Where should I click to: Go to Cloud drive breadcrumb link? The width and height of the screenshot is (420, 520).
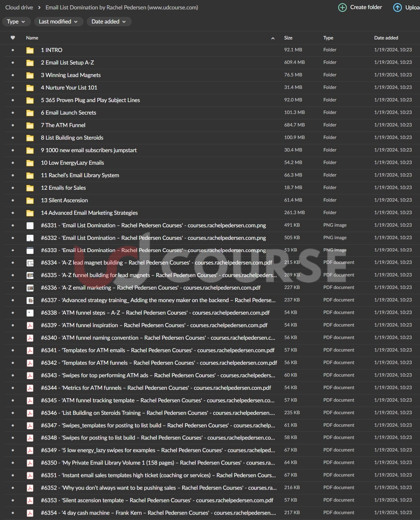coord(19,8)
